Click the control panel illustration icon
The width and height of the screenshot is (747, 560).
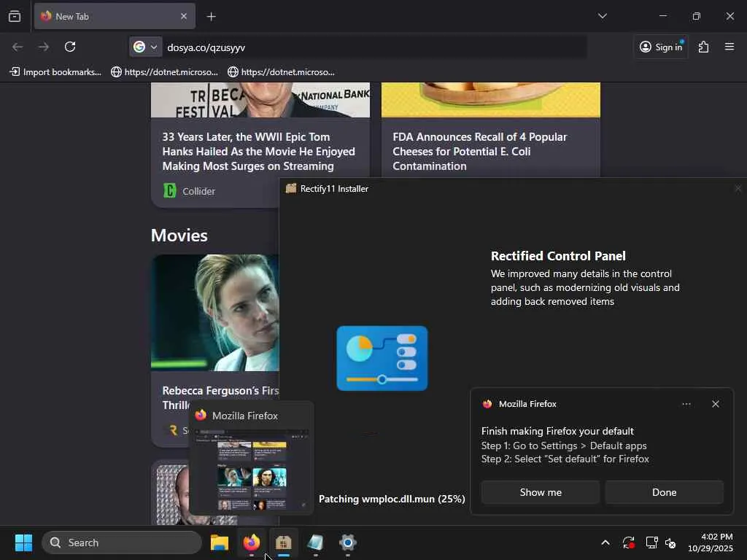(382, 358)
